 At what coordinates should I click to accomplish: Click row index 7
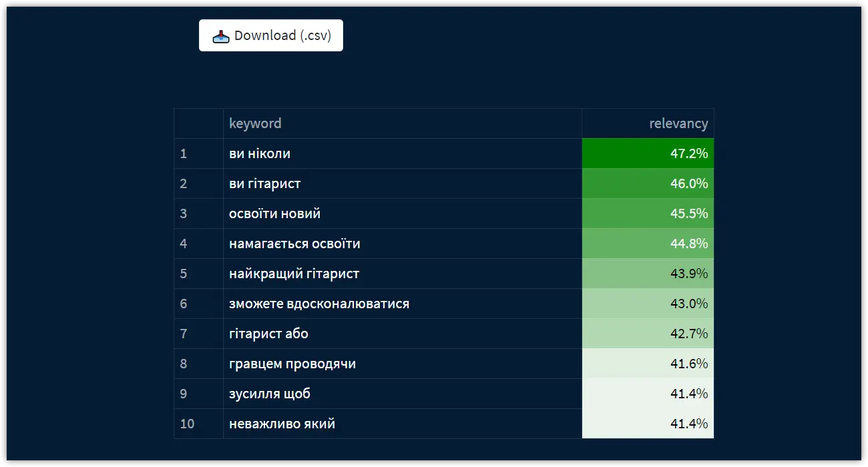198,334
